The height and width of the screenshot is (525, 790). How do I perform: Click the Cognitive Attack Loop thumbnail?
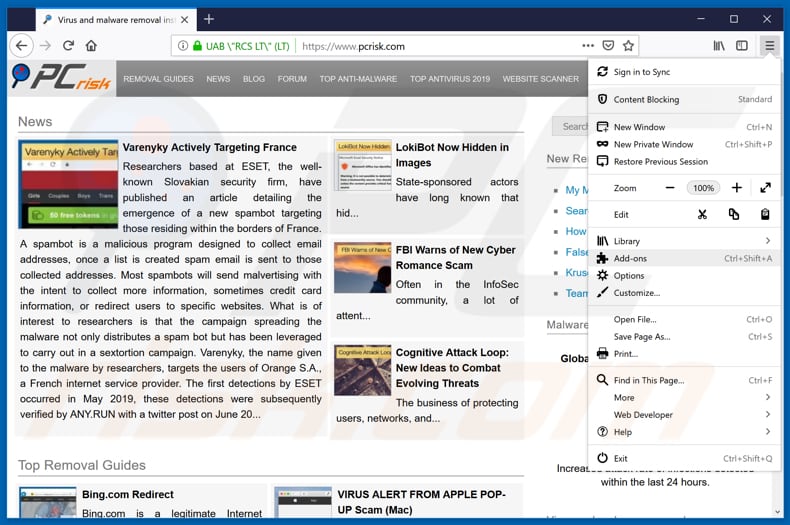(x=363, y=370)
